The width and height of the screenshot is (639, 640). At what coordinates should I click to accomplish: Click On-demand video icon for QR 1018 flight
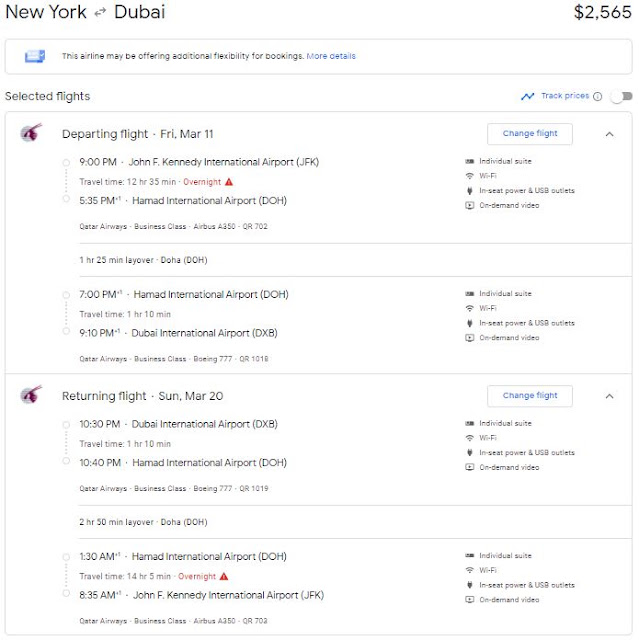pyautogui.click(x=470, y=338)
